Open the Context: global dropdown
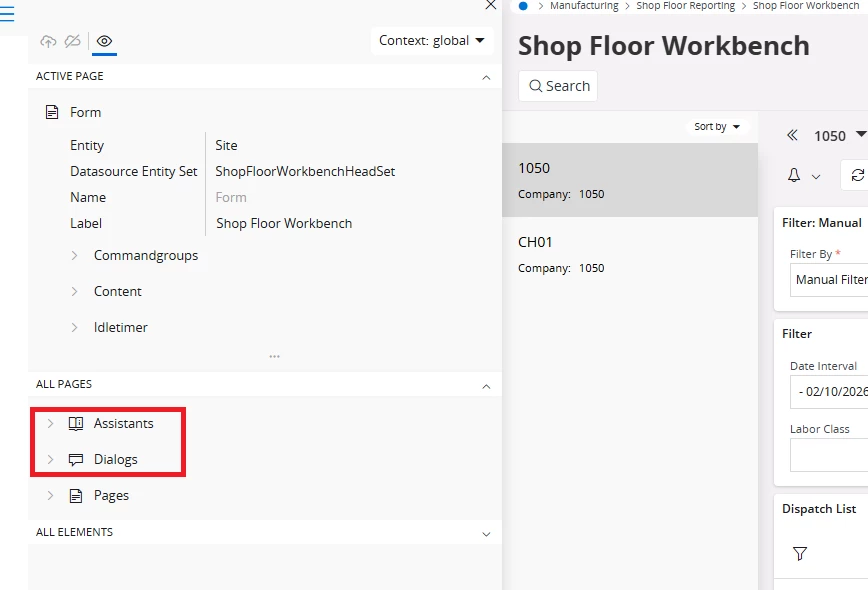This screenshot has height=590, width=868. point(432,40)
